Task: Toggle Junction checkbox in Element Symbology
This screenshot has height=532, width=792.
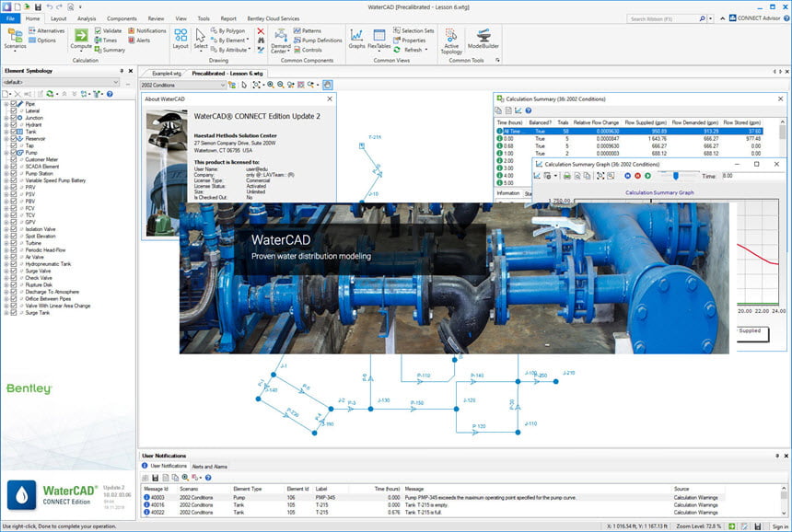Action: pos(14,118)
